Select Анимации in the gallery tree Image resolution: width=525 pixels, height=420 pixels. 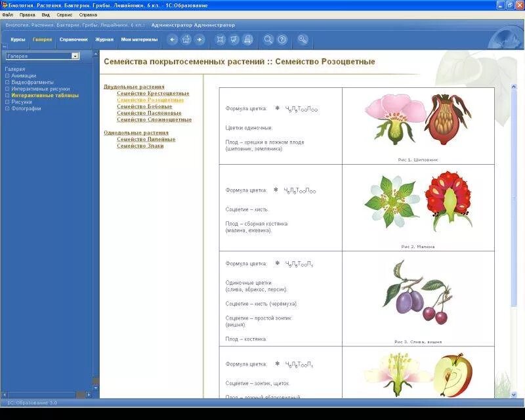pos(24,75)
